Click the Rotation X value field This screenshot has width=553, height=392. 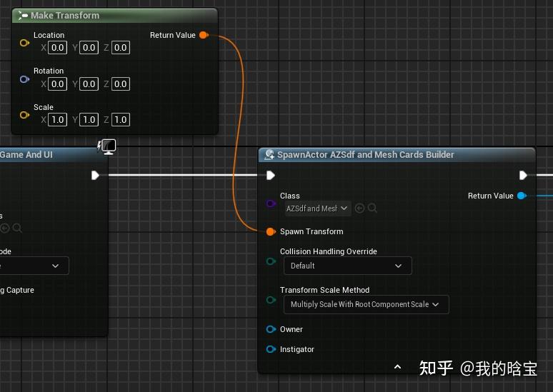point(57,84)
